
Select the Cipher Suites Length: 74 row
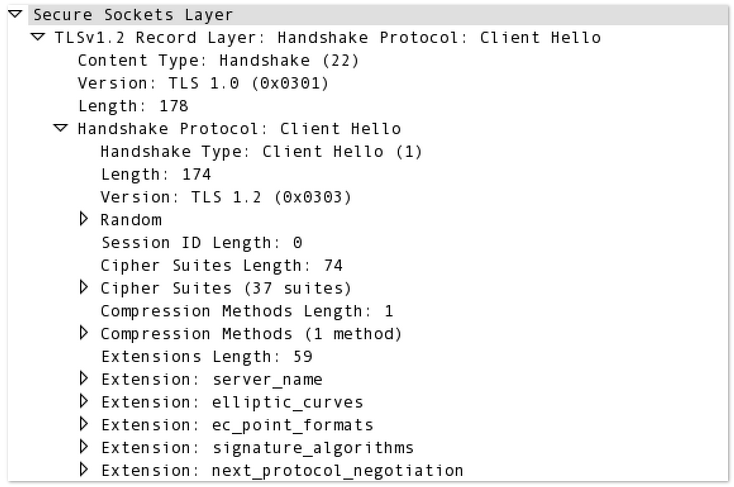[x=221, y=266]
